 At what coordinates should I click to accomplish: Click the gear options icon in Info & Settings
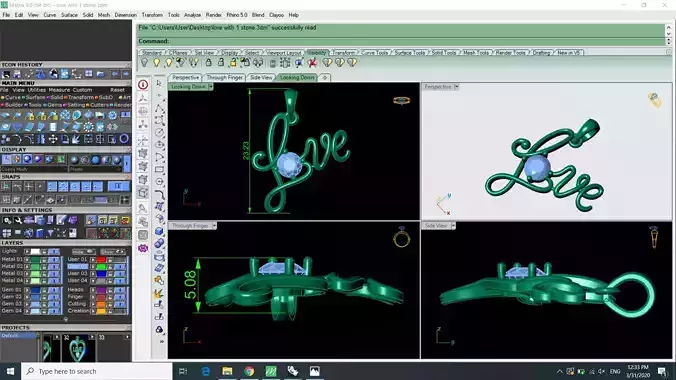pyautogui.click(x=7, y=220)
